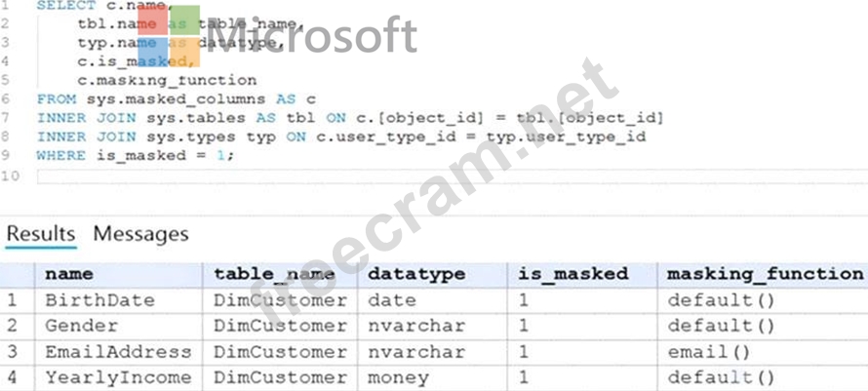Select the datatype column header
868x391 pixels.
click(x=416, y=275)
